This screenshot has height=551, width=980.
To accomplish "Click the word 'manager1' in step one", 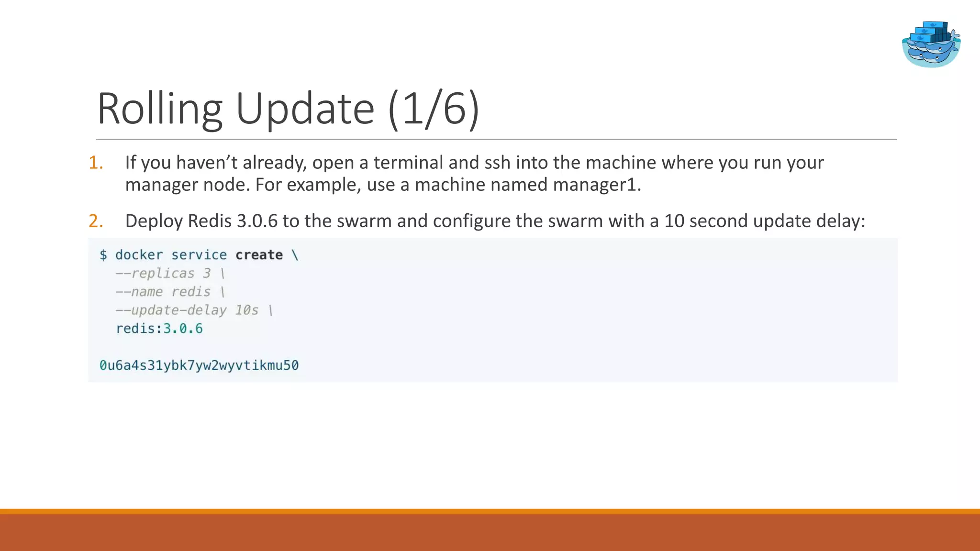I will [596, 185].
